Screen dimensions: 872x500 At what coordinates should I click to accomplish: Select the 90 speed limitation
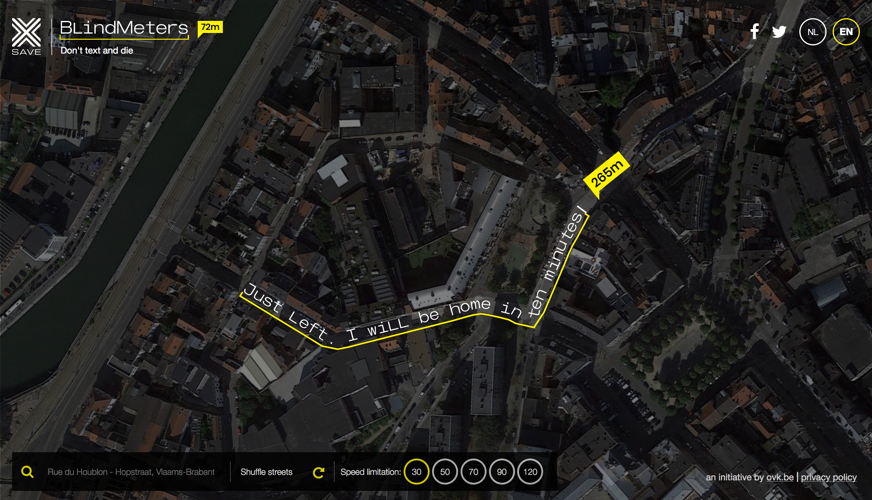click(502, 472)
